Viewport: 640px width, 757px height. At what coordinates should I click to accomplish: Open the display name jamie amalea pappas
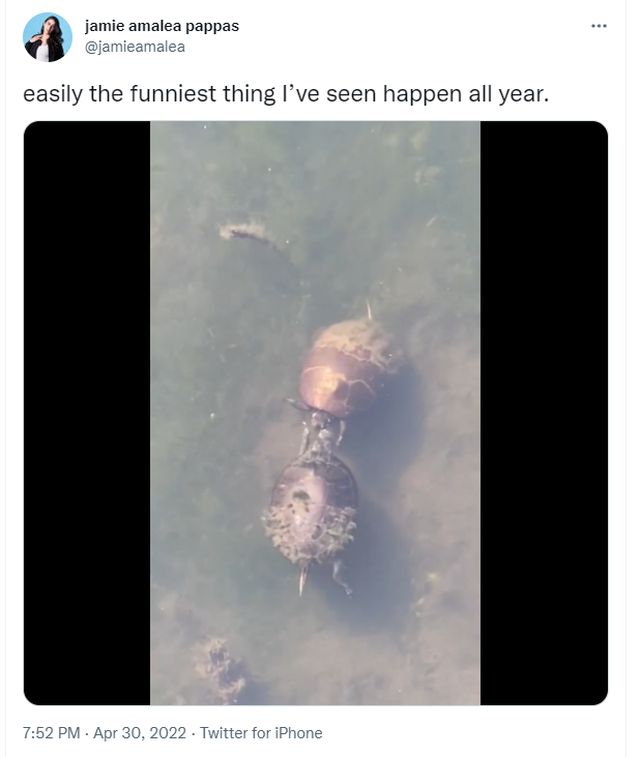162,26
